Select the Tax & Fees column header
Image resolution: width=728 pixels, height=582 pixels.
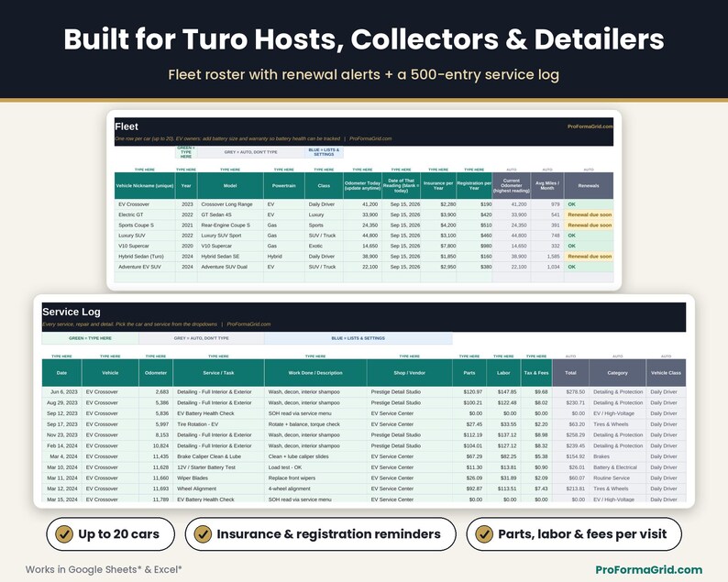pos(535,373)
